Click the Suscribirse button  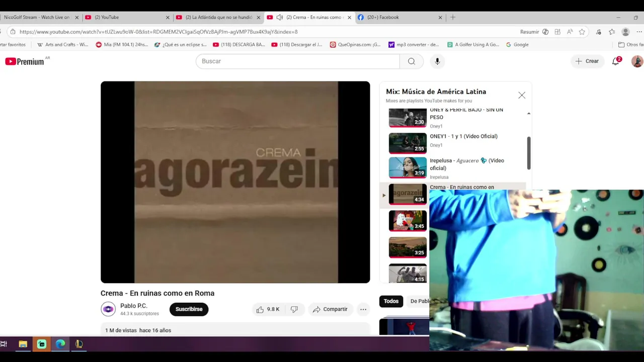(x=189, y=309)
